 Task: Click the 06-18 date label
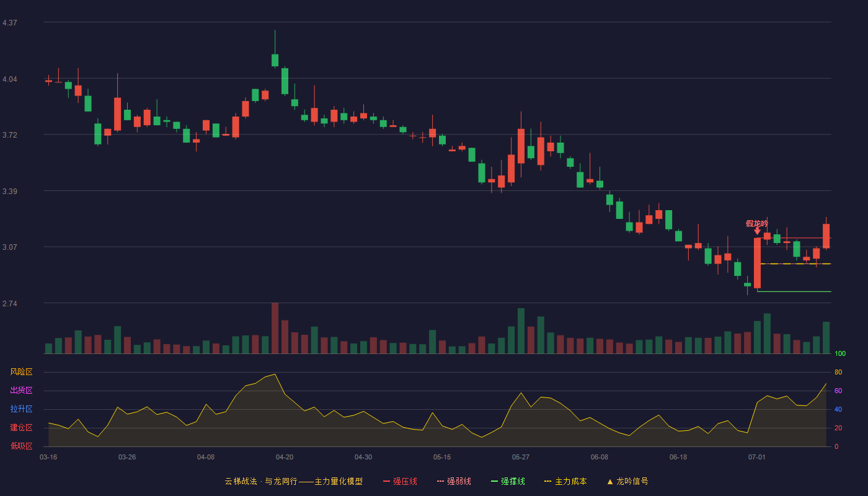tap(678, 457)
